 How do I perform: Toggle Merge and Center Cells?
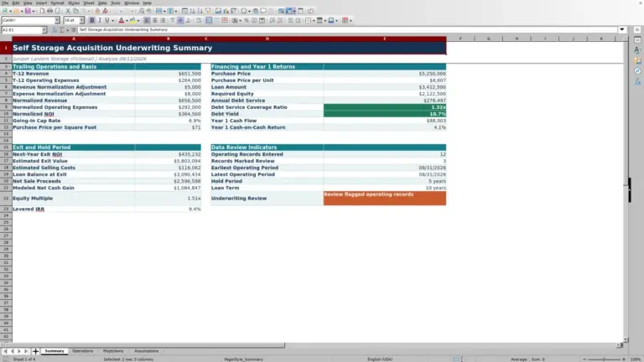tap(209, 20)
